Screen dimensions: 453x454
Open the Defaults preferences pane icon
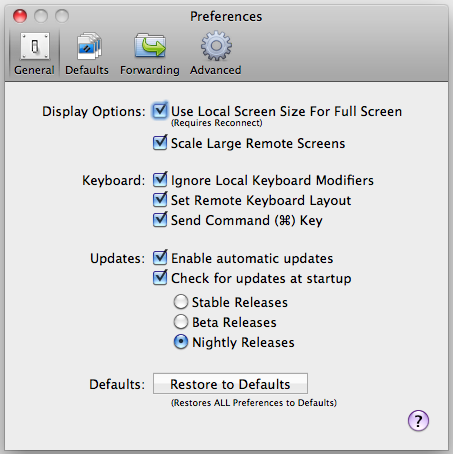pyautogui.click(x=88, y=46)
